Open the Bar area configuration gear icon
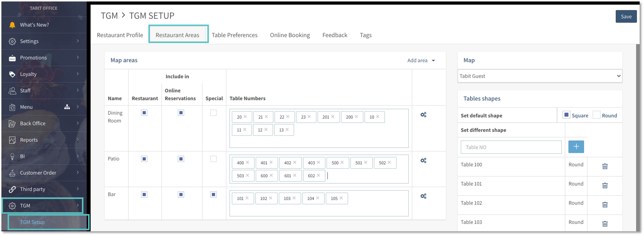Viewport: 644px width, 236px height. coord(423,196)
